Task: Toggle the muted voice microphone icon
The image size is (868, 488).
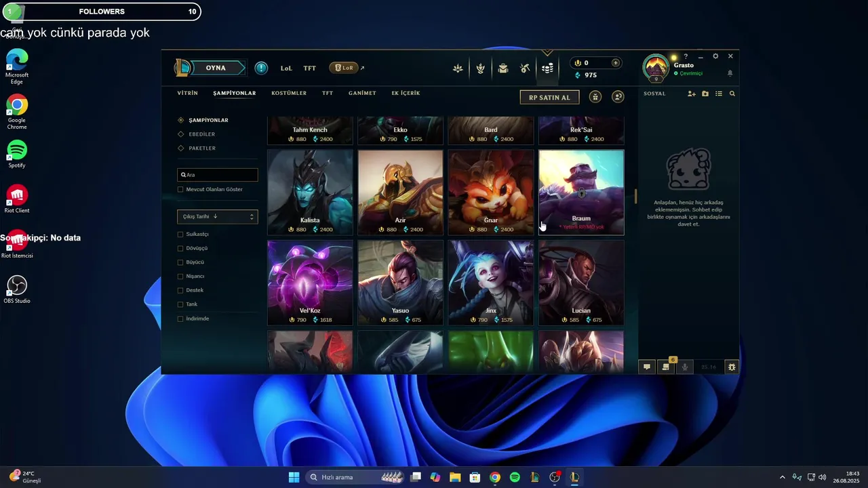Action: [685, 367]
